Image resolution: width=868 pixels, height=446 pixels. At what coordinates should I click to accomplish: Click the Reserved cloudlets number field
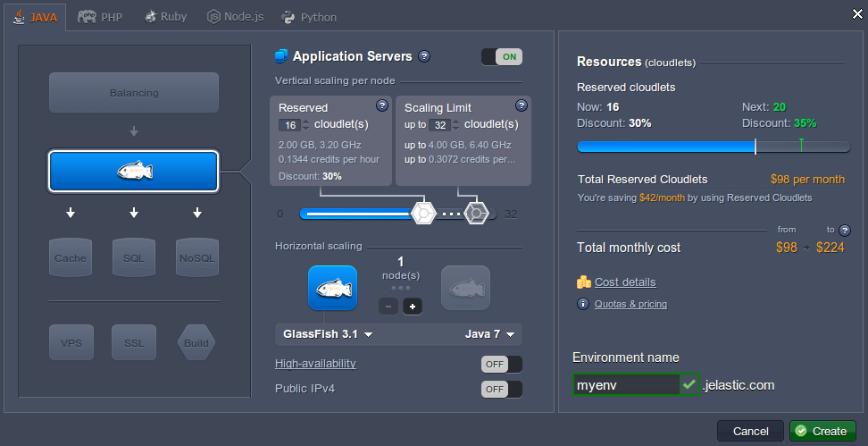click(x=290, y=125)
